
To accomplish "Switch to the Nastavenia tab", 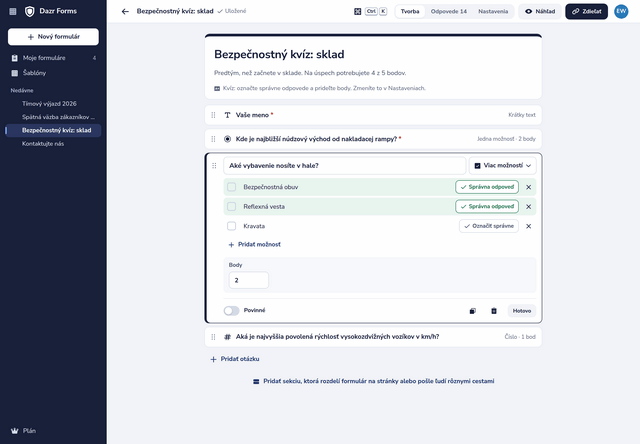I will pyautogui.click(x=493, y=11).
